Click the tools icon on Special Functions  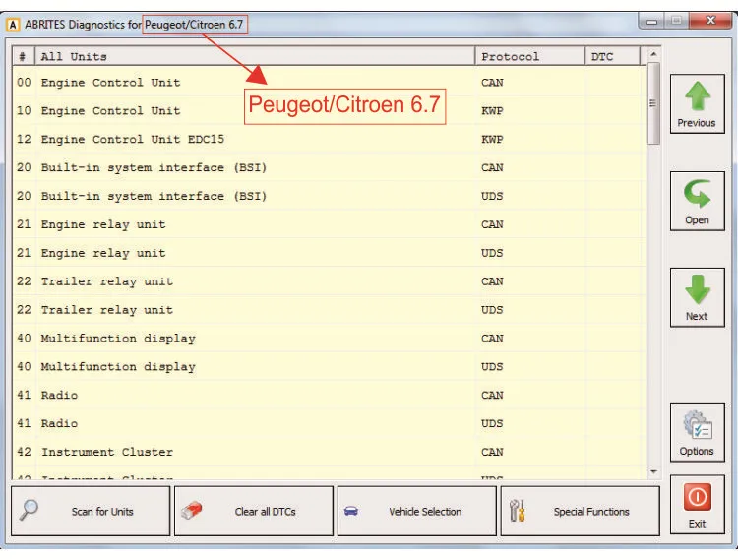[x=518, y=511]
